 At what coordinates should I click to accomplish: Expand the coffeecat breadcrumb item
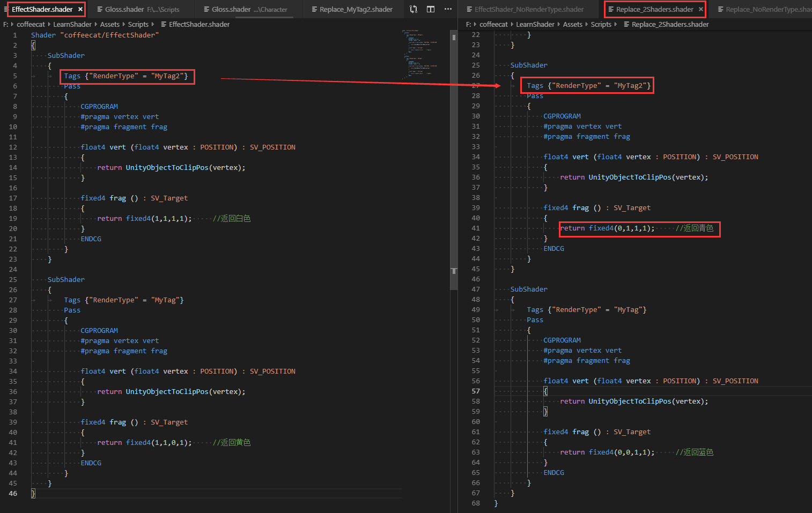(x=31, y=24)
